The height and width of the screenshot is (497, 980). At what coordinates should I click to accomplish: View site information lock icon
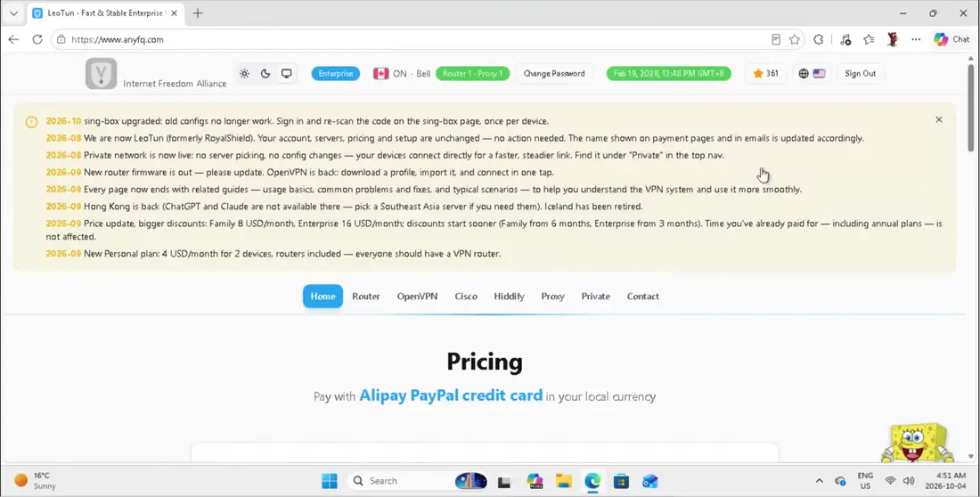pos(61,39)
